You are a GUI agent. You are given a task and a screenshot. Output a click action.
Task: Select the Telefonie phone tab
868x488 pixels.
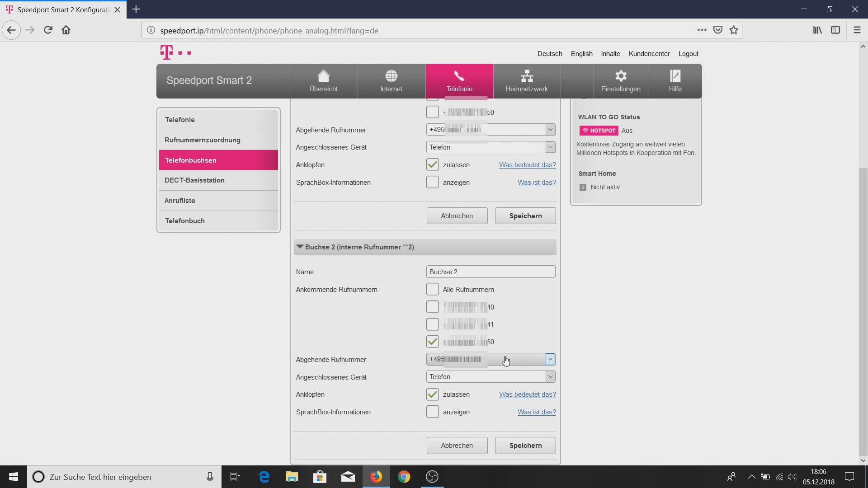pos(459,81)
